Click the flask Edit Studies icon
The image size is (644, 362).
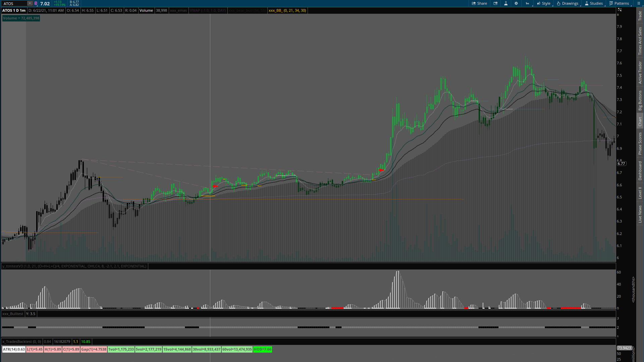coord(506,3)
